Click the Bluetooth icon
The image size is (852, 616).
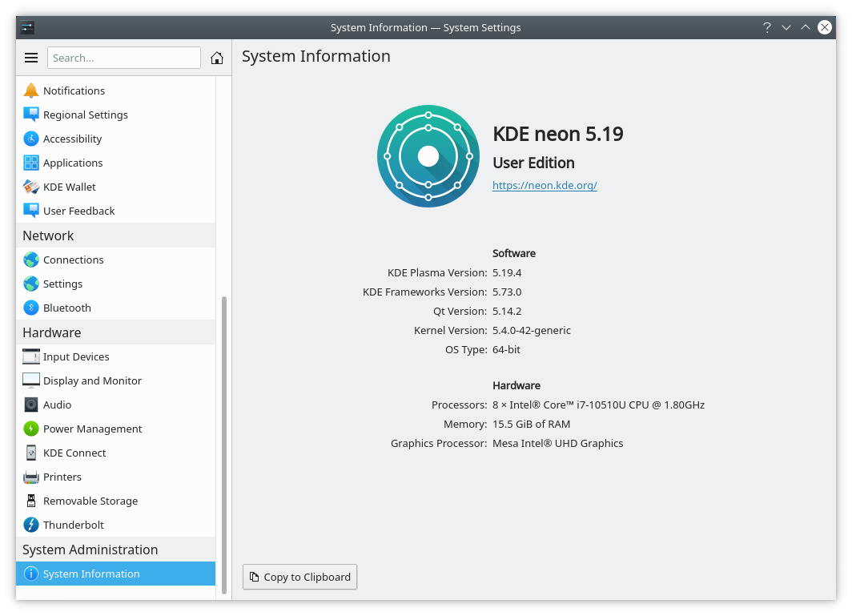coord(31,307)
